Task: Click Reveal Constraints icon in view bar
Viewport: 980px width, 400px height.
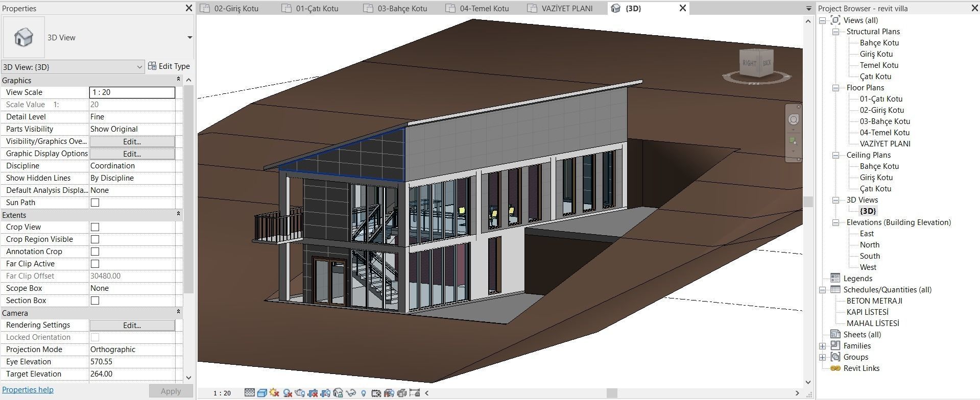Action: [x=415, y=393]
